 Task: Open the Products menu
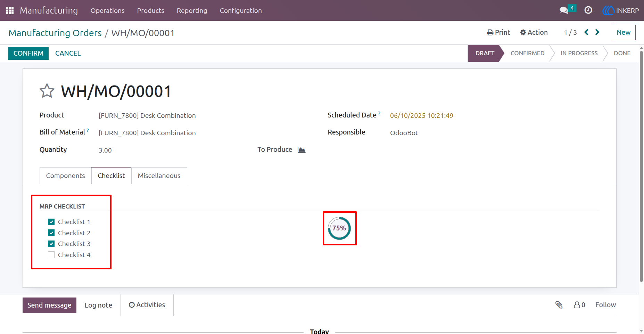150,10
